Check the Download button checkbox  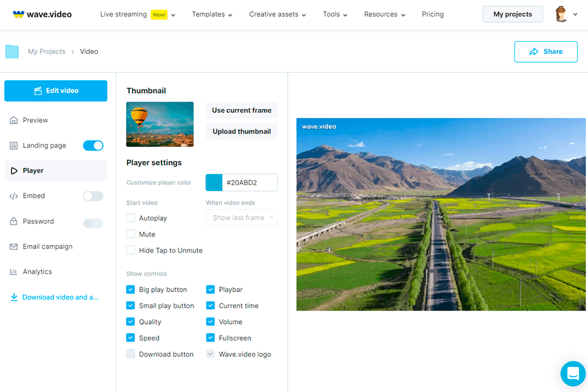130,354
